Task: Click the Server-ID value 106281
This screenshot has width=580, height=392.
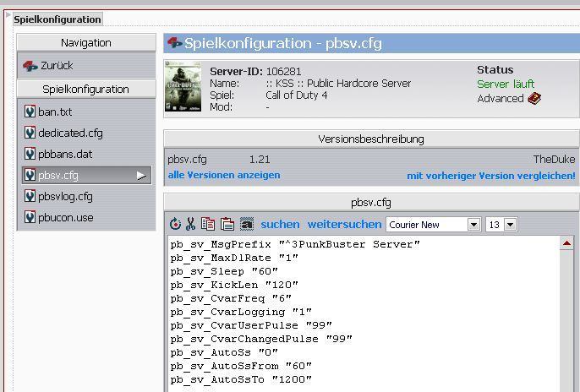Action: [283, 71]
